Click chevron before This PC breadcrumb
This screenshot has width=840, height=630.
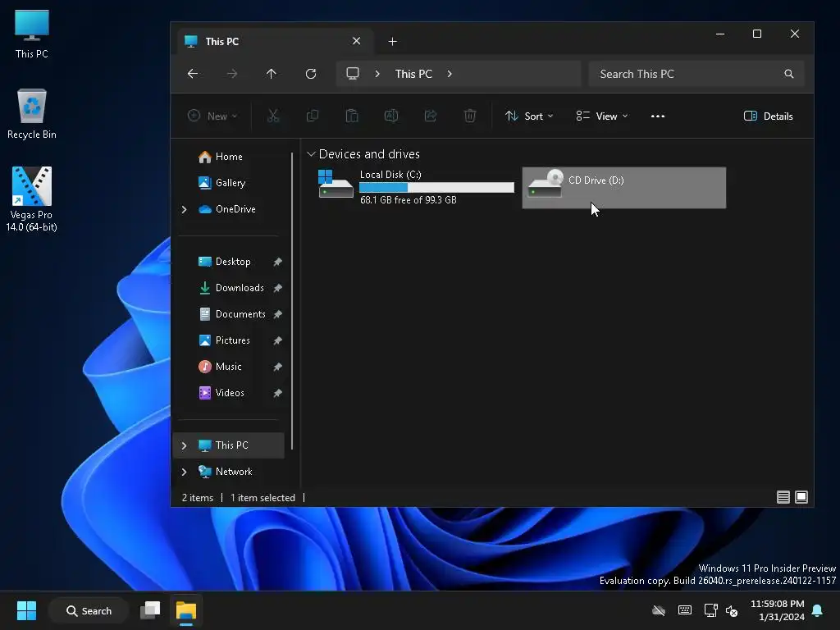point(377,74)
